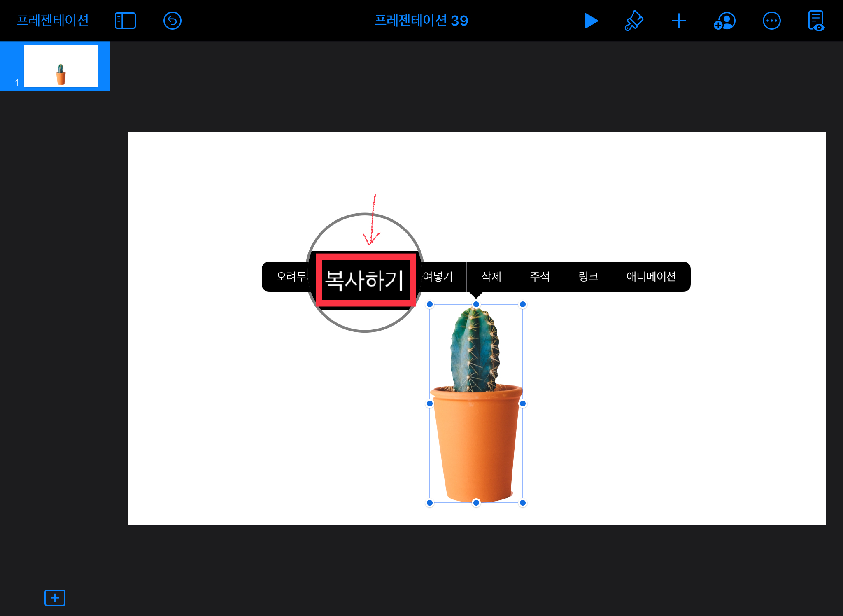
Task: Select slide 1 thumbnail in navigator
Action: click(x=61, y=66)
